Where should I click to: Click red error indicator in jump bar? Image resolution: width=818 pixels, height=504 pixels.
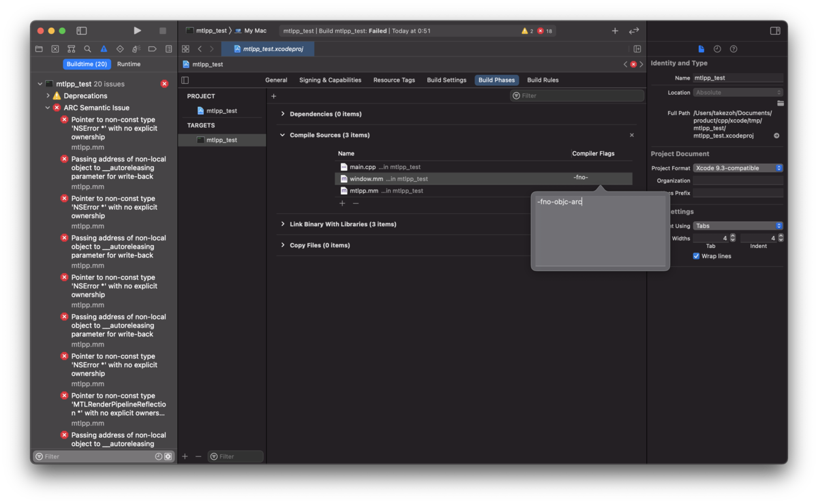point(633,64)
